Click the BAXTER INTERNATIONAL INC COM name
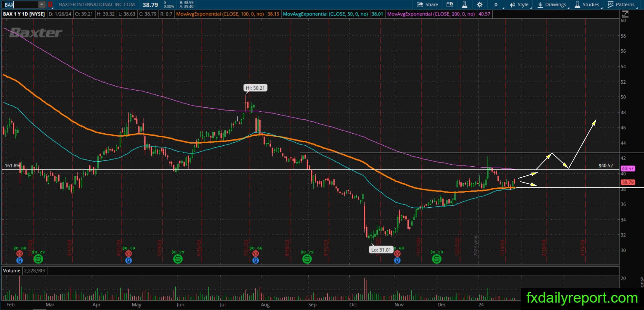 (x=97, y=5)
